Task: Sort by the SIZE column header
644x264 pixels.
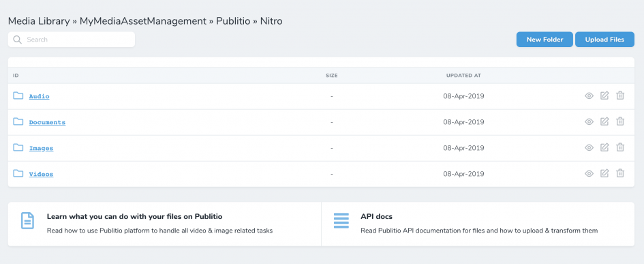Action: coord(331,76)
